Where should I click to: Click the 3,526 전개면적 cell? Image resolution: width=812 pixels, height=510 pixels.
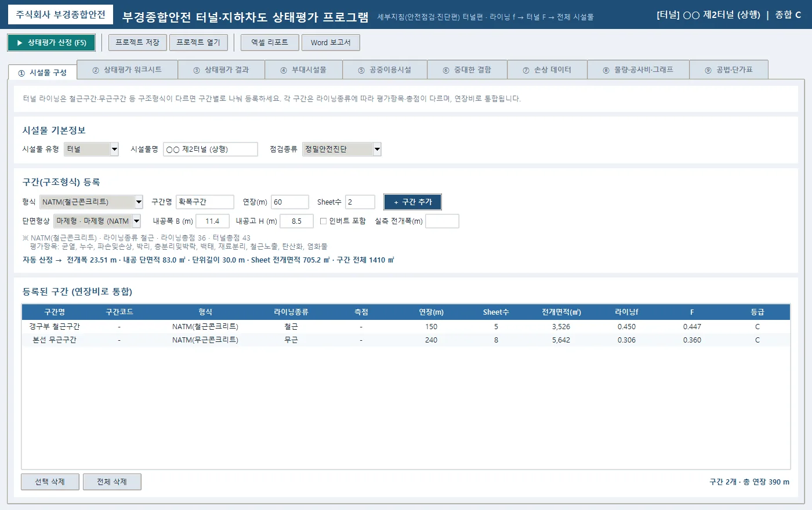pyautogui.click(x=561, y=327)
